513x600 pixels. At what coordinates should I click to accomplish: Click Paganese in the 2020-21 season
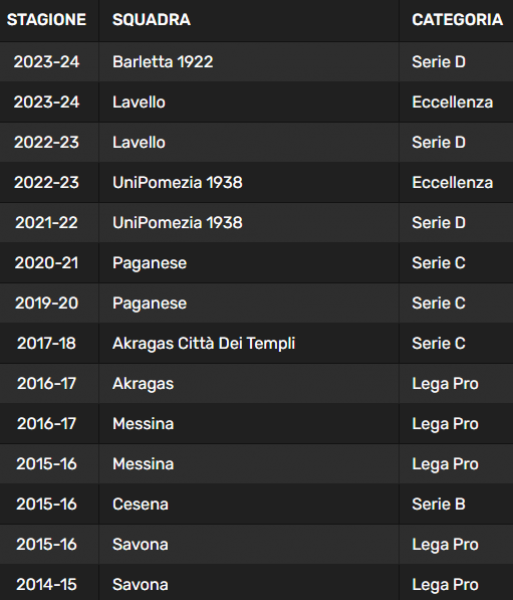pos(150,263)
